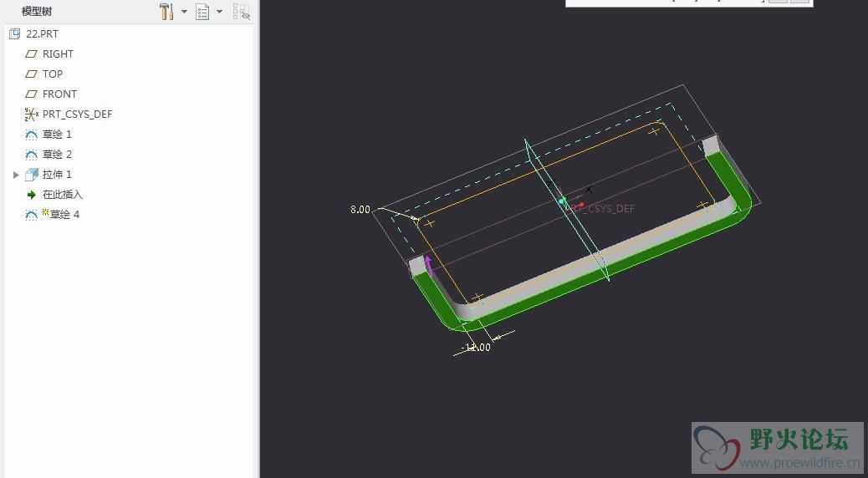The height and width of the screenshot is (478, 868).
Task: Click the dimmed tree visibility filter icon
Action: [242, 12]
